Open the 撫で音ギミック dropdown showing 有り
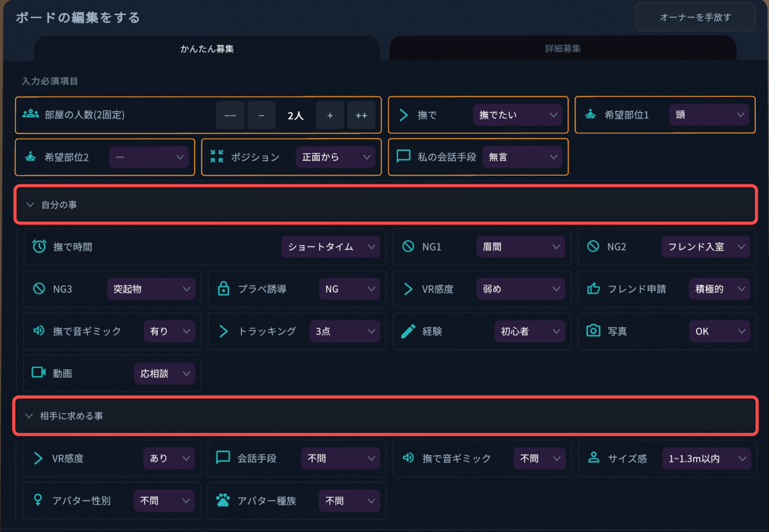The width and height of the screenshot is (769, 532). [x=169, y=331]
